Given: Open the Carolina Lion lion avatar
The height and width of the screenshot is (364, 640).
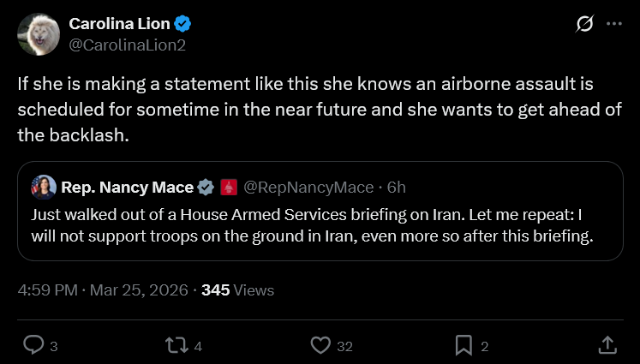Looking at the screenshot, I should [x=39, y=34].
